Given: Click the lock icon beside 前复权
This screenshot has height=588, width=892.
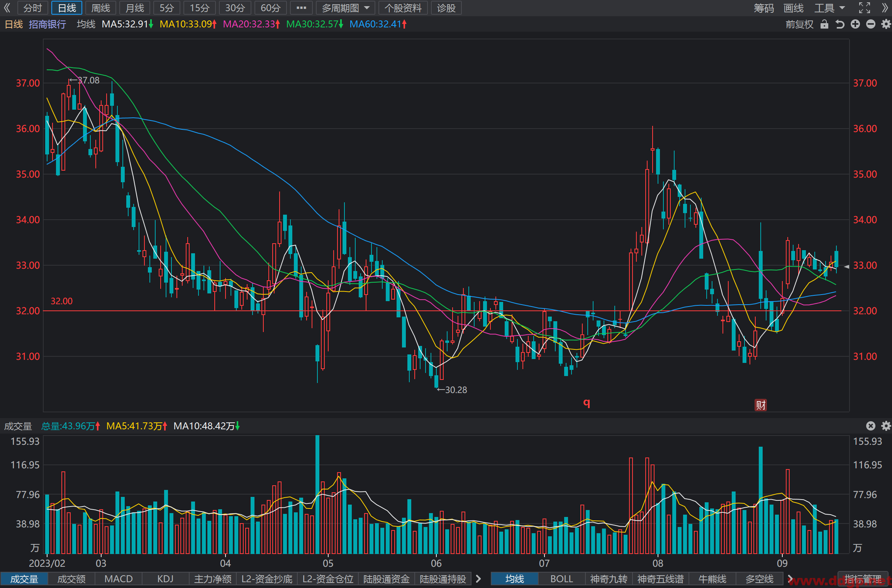Looking at the screenshot, I should (824, 24).
